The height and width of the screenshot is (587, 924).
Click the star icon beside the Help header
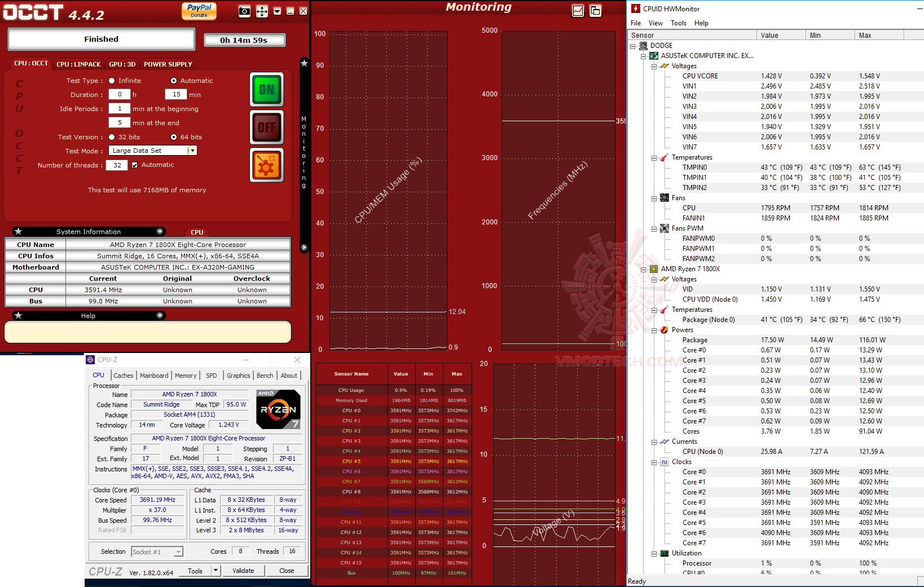coord(18,315)
